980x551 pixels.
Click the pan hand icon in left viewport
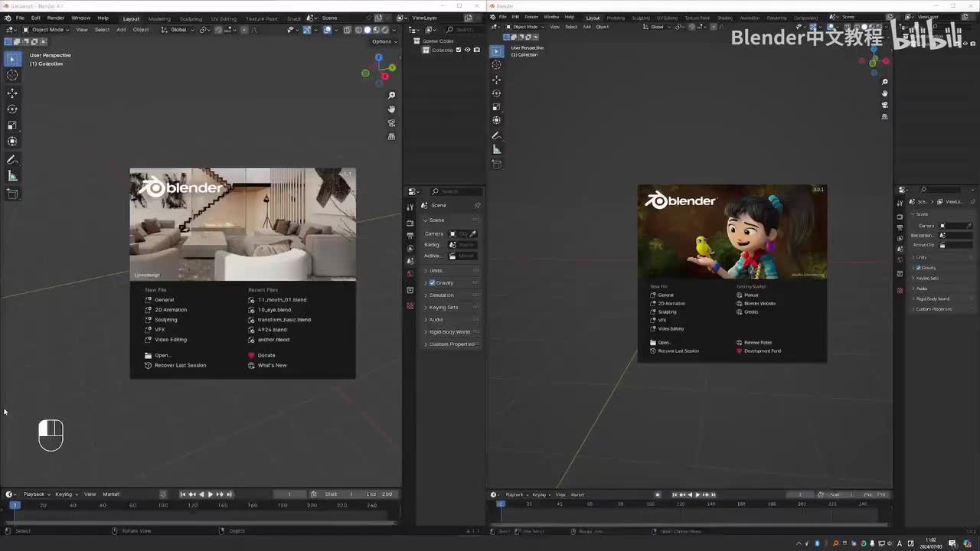tap(391, 109)
